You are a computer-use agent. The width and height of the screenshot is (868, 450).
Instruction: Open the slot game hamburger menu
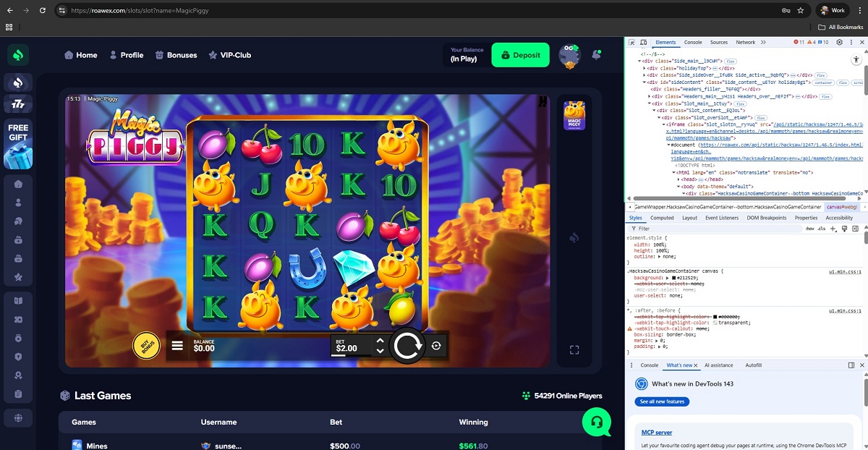click(x=177, y=346)
